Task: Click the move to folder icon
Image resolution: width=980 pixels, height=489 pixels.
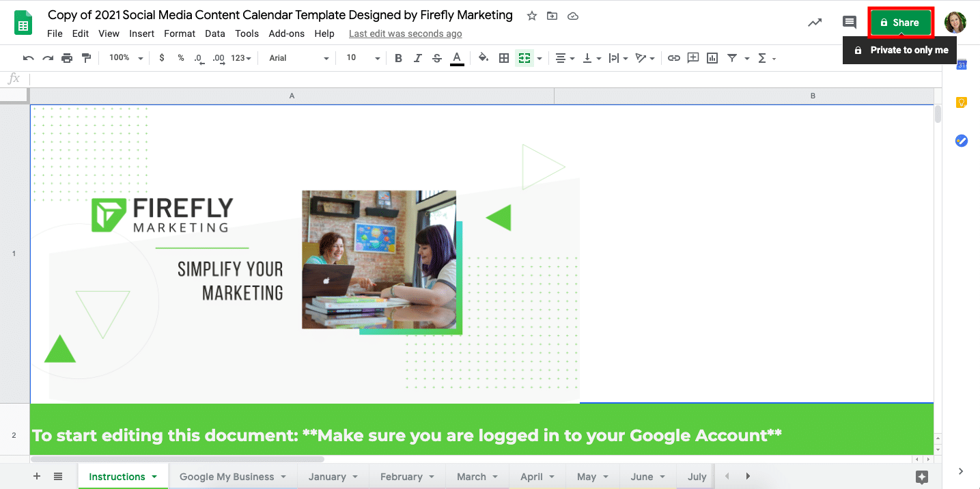Action: 552,16
